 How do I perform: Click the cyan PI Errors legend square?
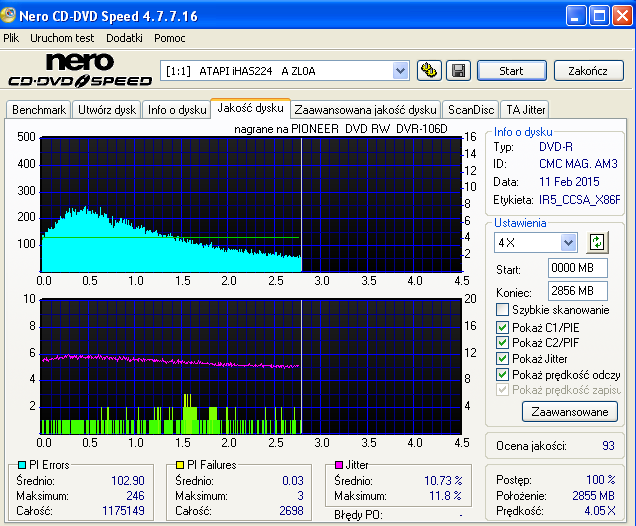pos(22,465)
